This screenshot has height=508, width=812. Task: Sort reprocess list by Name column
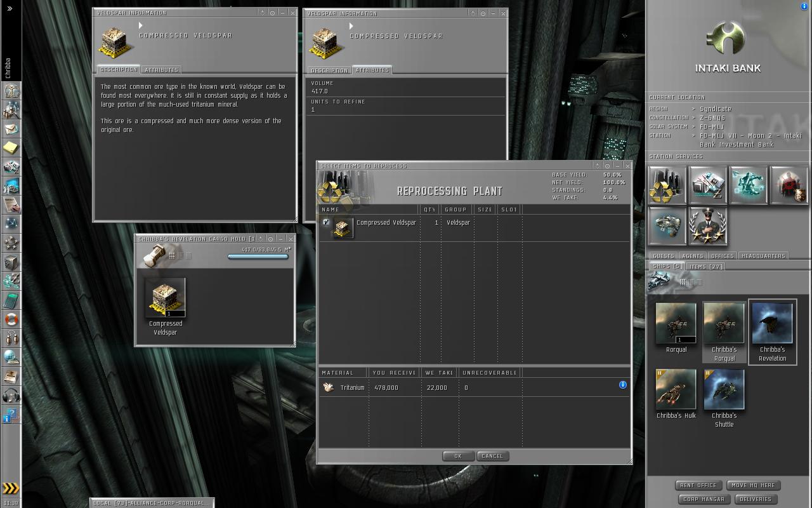coord(369,210)
